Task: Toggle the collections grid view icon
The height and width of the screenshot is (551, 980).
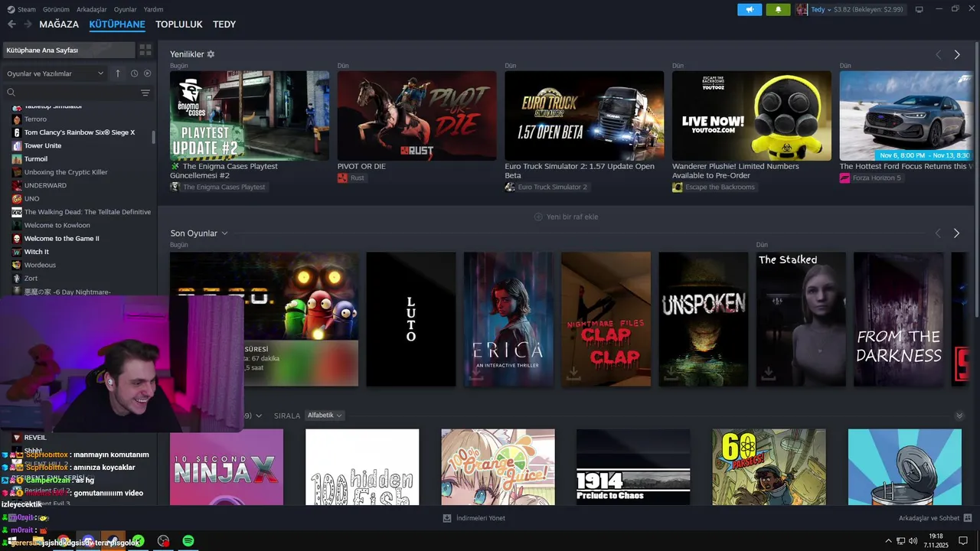Action: click(145, 50)
